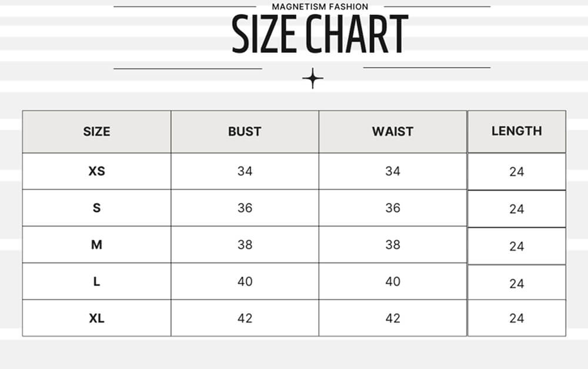
Task: Click the XS size row label
Action: [x=96, y=171]
